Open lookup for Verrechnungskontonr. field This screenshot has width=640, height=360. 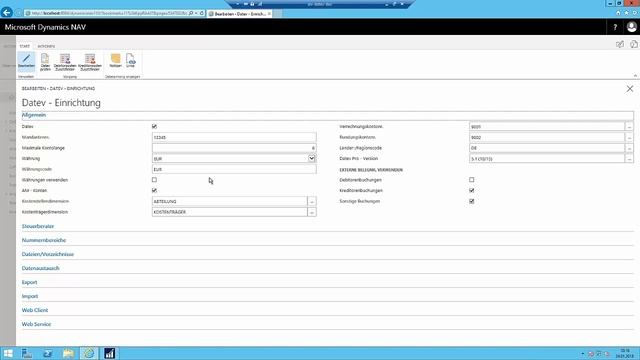point(629,127)
